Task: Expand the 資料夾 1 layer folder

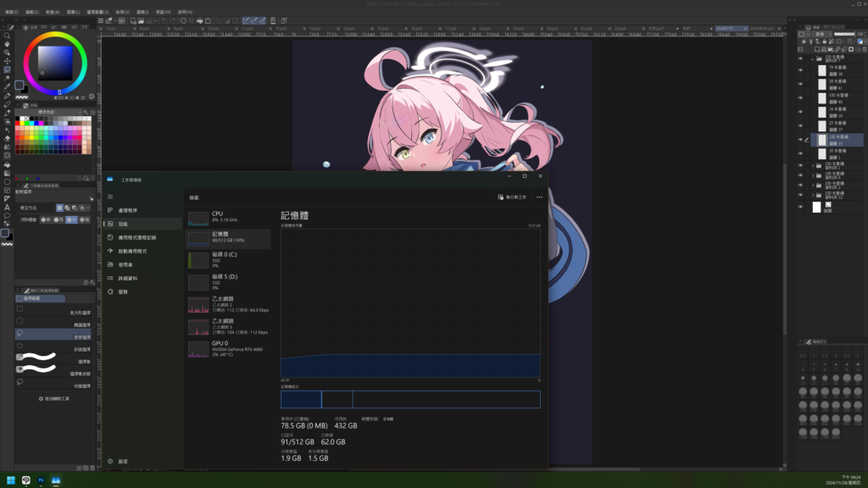Action: 813,165
